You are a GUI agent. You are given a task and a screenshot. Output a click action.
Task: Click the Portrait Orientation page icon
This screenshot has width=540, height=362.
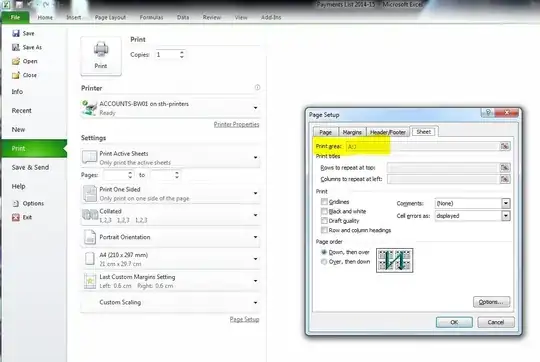tap(90, 237)
